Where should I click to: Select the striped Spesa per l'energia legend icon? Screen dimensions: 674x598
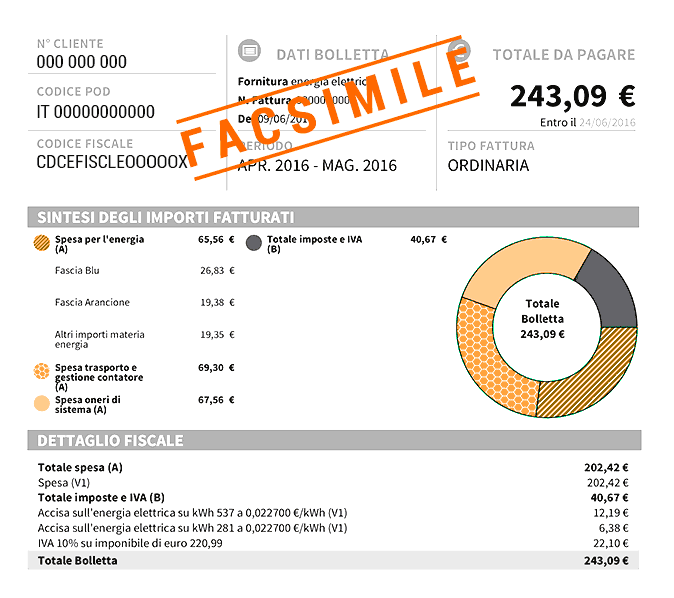42,243
